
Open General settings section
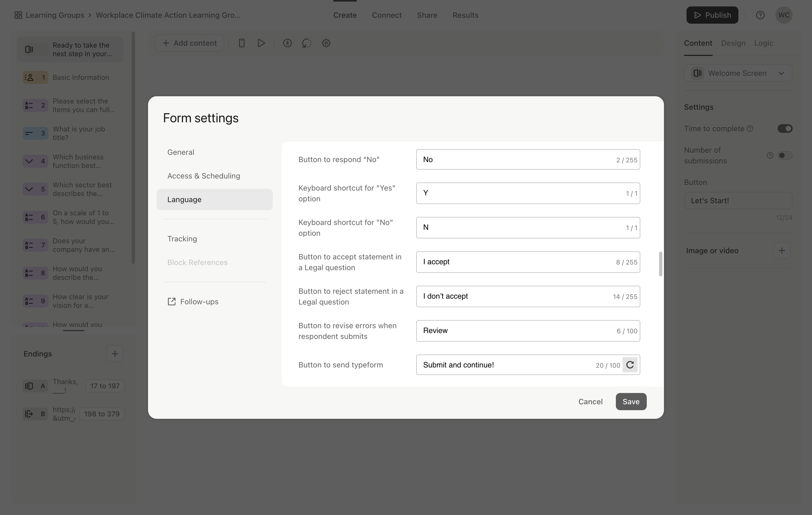214,152
